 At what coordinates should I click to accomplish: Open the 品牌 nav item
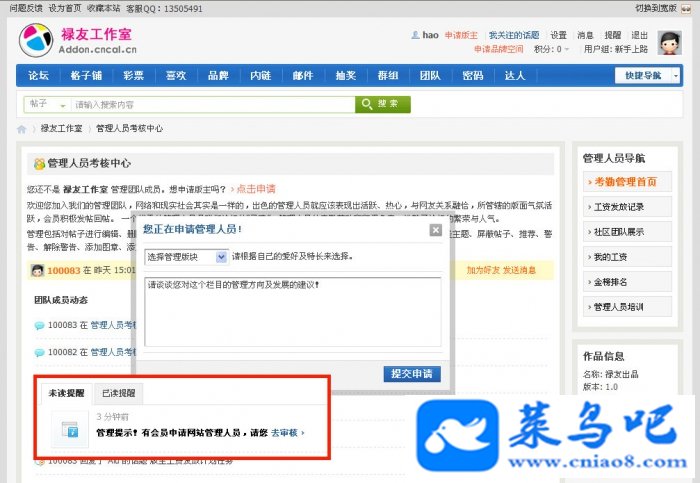(x=218, y=75)
